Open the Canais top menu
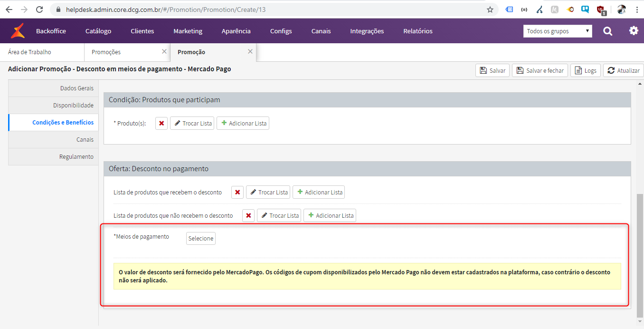The image size is (644, 329). pyautogui.click(x=321, y=31)
